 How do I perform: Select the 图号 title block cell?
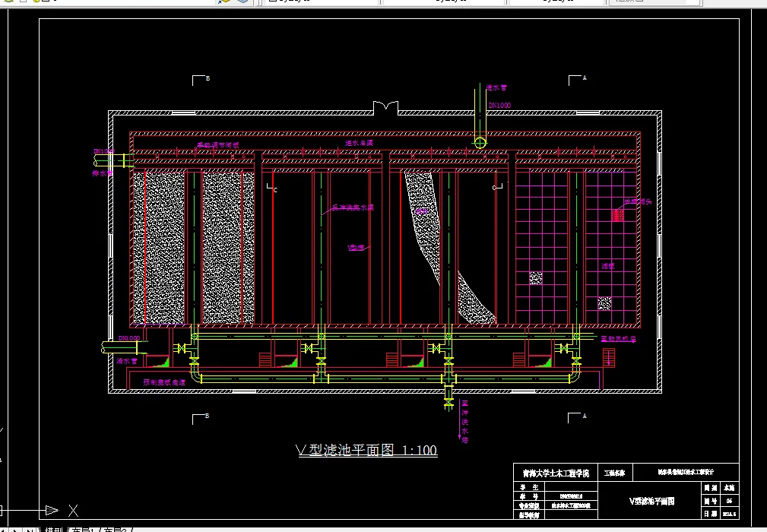coord(710,501)
